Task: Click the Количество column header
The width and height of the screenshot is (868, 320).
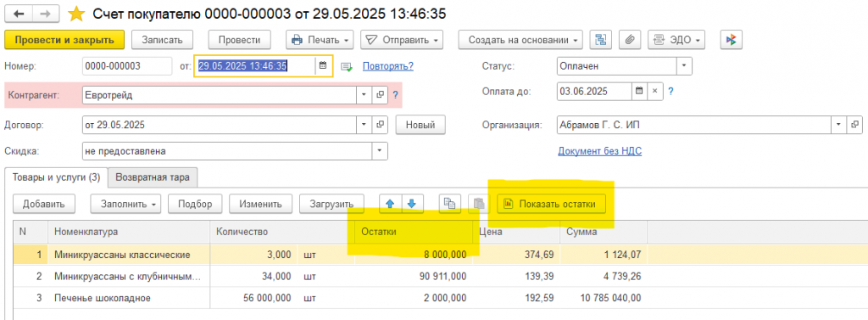Action: (x=282, y=232)
